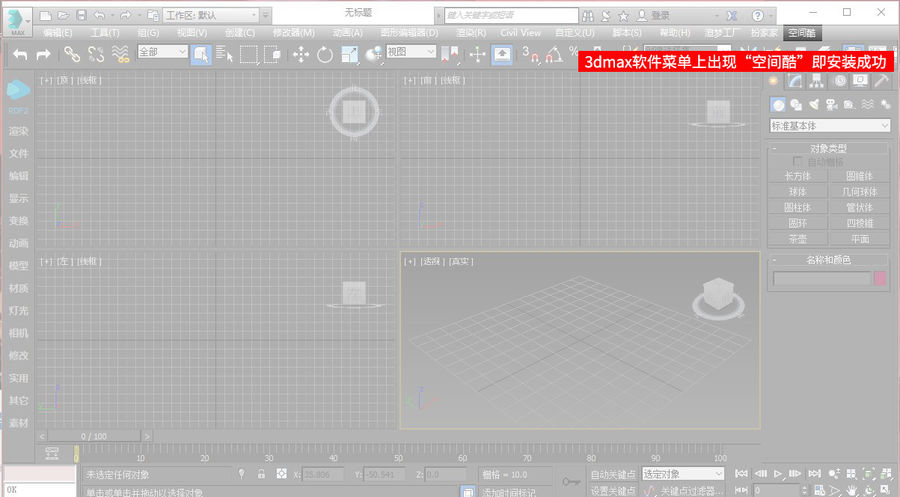Image resolution: width=900 pixels, height=497 pixels.
Task: Click frame 50 on the track bar
Action: (x=398, y=456)
